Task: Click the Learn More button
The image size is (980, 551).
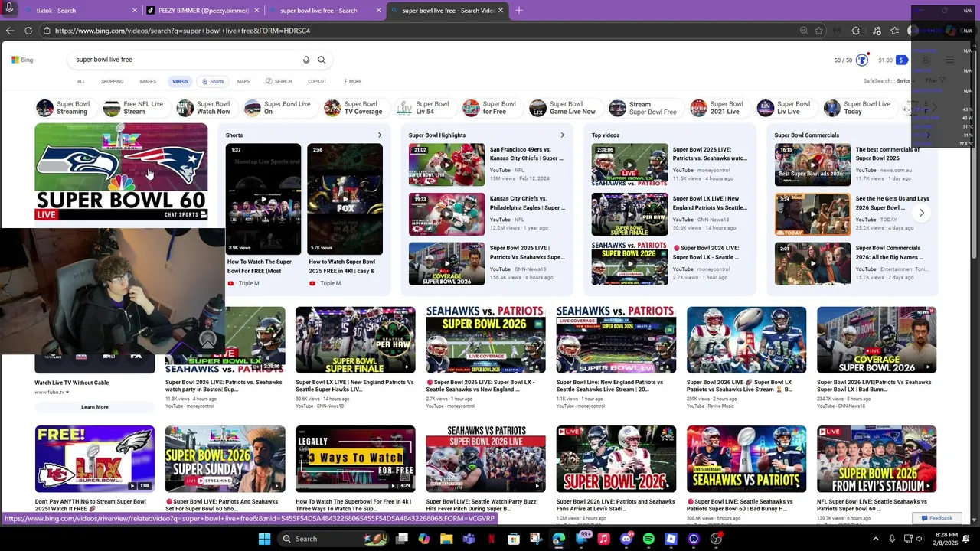Action: tap(95, 407)
